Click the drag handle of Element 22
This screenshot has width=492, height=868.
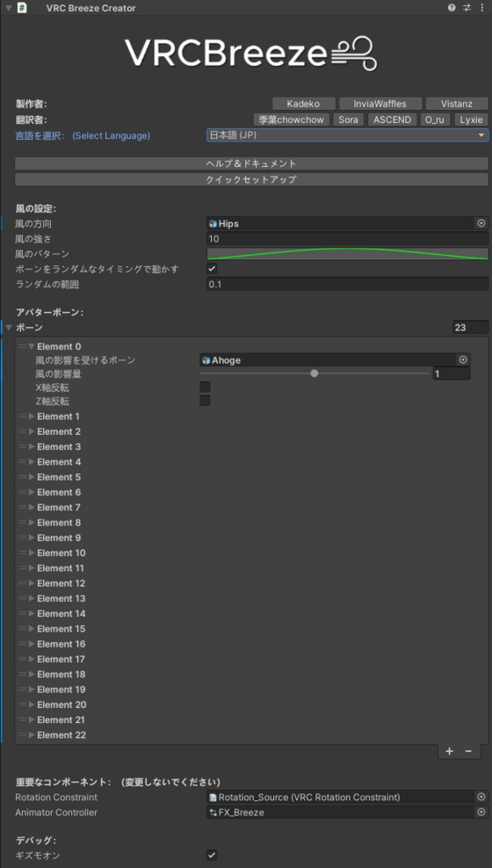(x=23, y=735)
